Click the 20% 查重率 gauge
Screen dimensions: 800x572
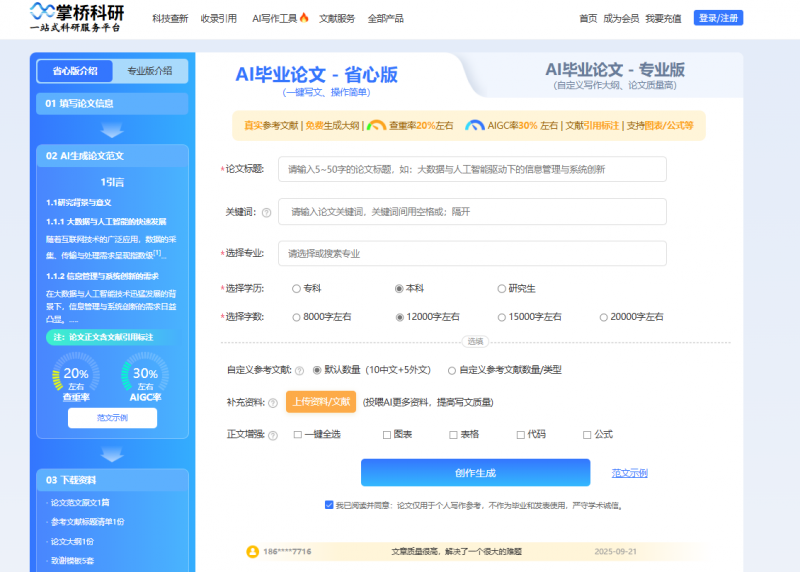tap(76, 377)
